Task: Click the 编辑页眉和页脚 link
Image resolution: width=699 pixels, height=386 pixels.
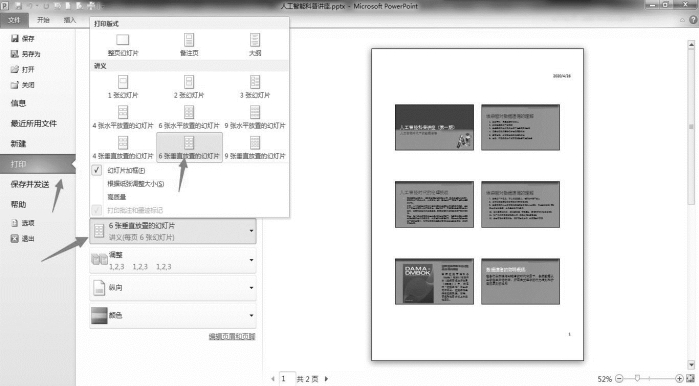Action: [x=232, y=337]
